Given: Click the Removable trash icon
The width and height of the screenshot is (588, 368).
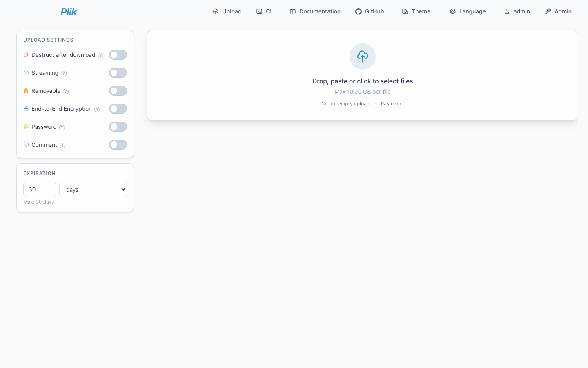Looking at the screenshot, I should pyautogui.click(x=26, y=91).
